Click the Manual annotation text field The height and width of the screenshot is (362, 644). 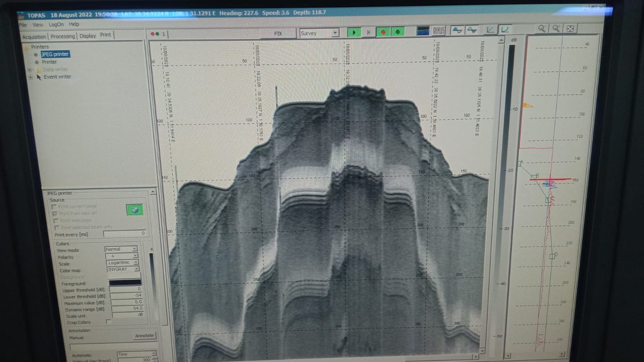point(113,346)
